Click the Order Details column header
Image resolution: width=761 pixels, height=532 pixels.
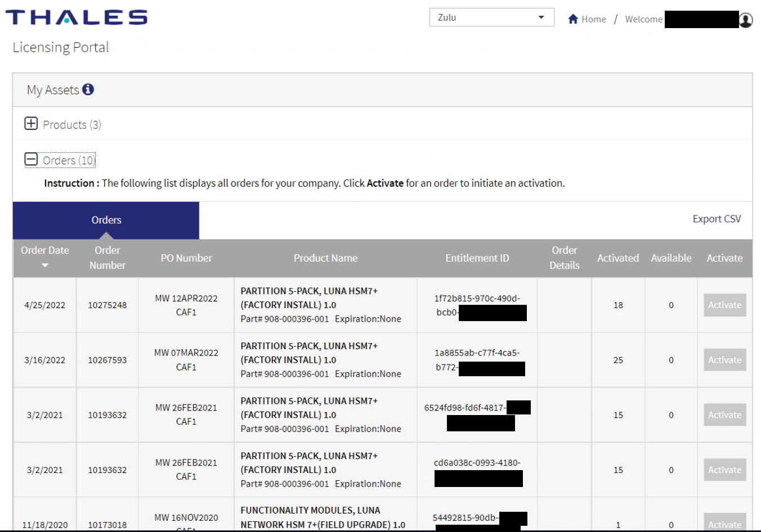565,258
